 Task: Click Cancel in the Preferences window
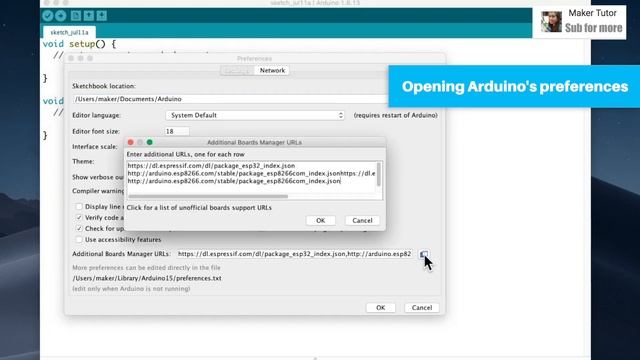click(422, 307)
